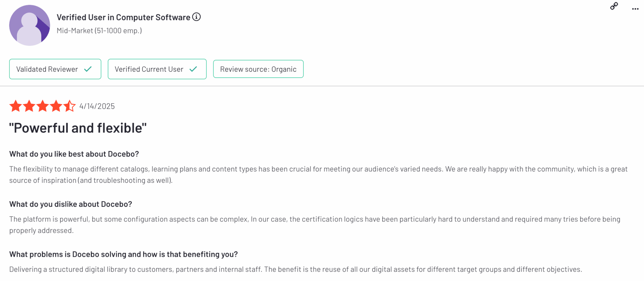The width and height of the screenshot is (644, 281).
Task: Select the Verified Current User badge
Action: 157,69
